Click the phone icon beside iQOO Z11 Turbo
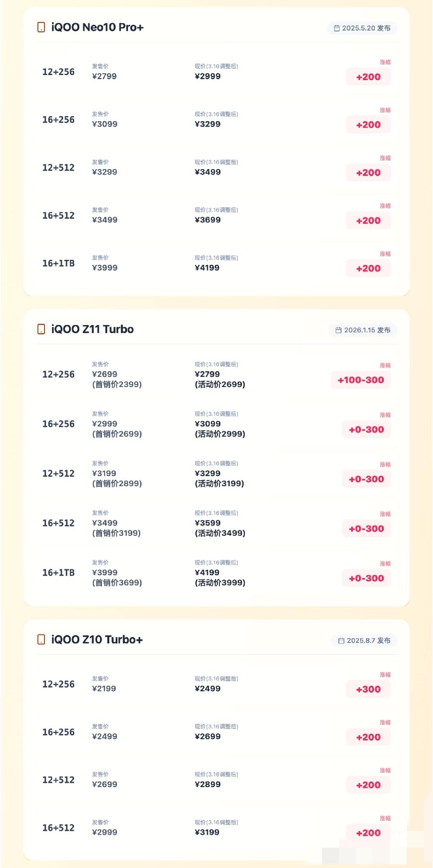The image size is (433, 868). 41,329
